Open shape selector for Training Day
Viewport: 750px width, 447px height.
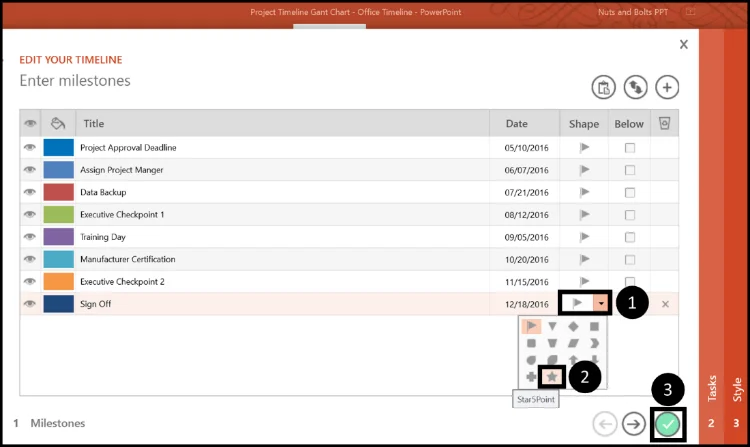coord(584,237)
